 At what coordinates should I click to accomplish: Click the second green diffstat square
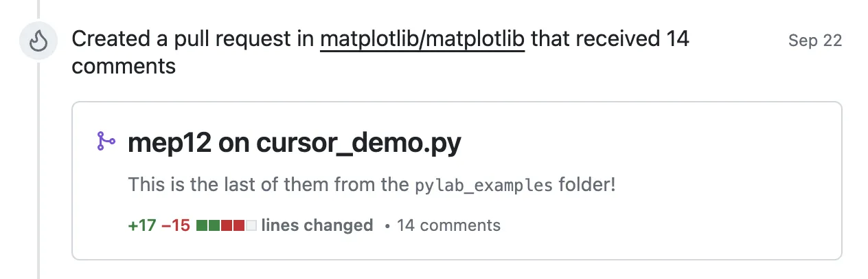[214, 225]
